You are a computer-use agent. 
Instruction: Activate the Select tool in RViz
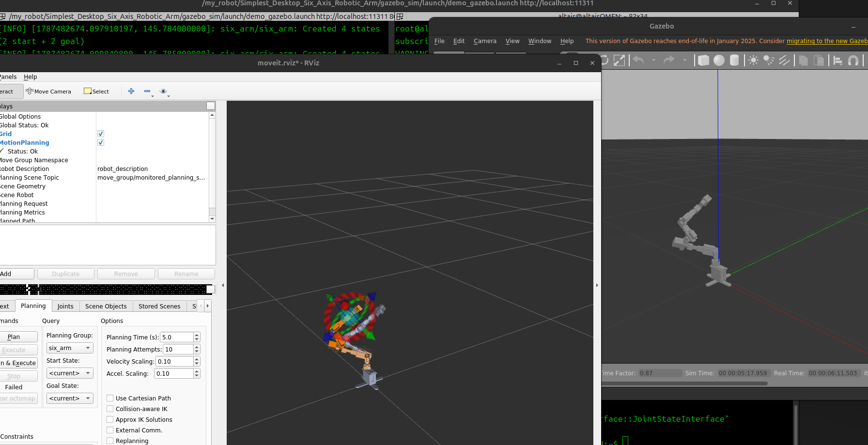pyautogui.click(x=96, y=91)
